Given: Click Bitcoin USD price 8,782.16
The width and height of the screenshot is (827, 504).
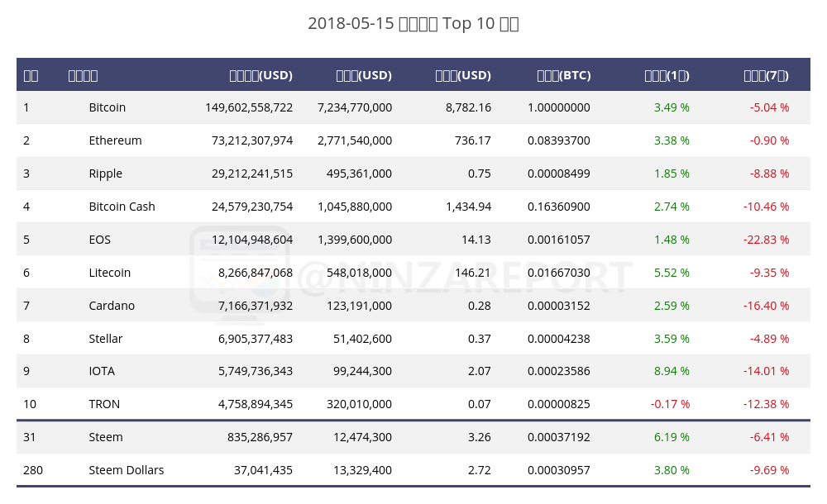Looking at the screenshot, I should tap(468, 107).
